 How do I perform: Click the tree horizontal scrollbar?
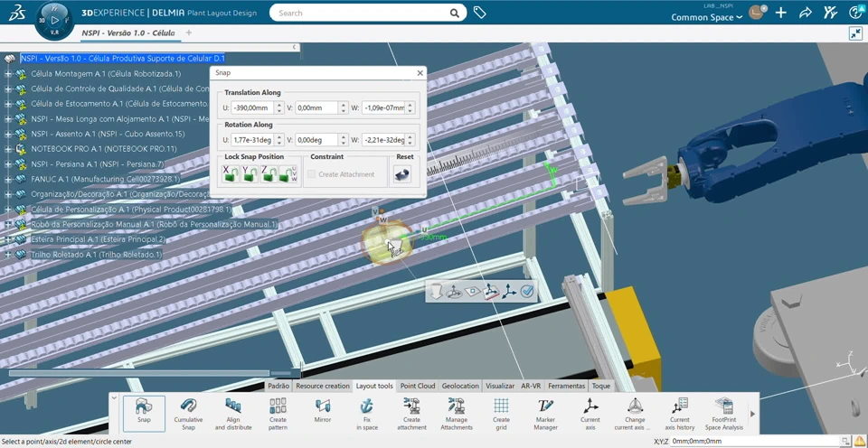(139, 373)
